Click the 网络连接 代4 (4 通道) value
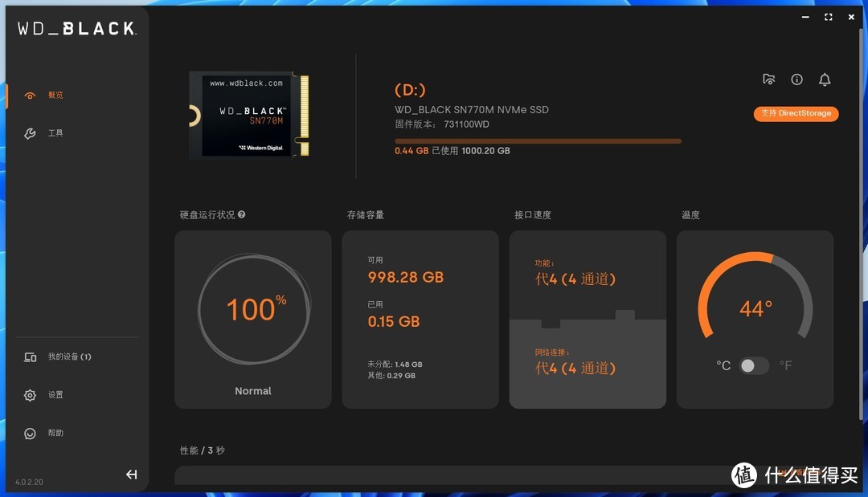868x497 pixels. tap(575, 368)
